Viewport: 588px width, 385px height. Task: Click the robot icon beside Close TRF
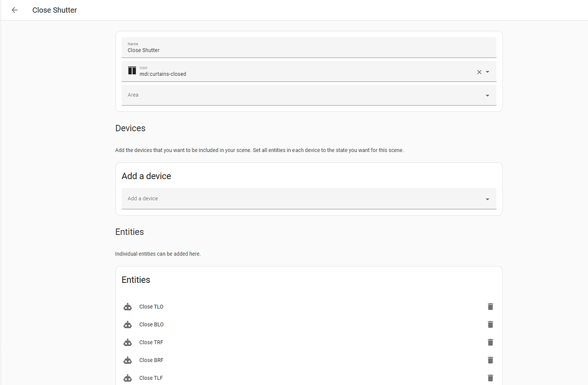tap(127, 342)
